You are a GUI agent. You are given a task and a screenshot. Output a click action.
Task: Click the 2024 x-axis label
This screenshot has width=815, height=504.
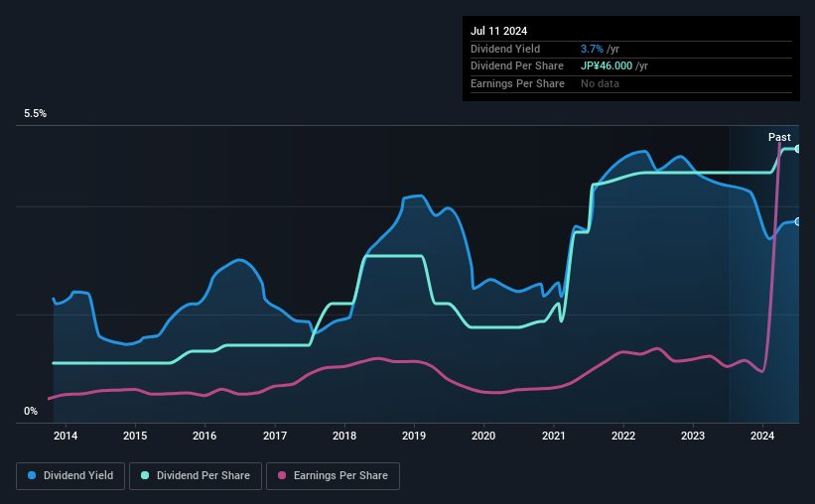(x=762, y=436)
